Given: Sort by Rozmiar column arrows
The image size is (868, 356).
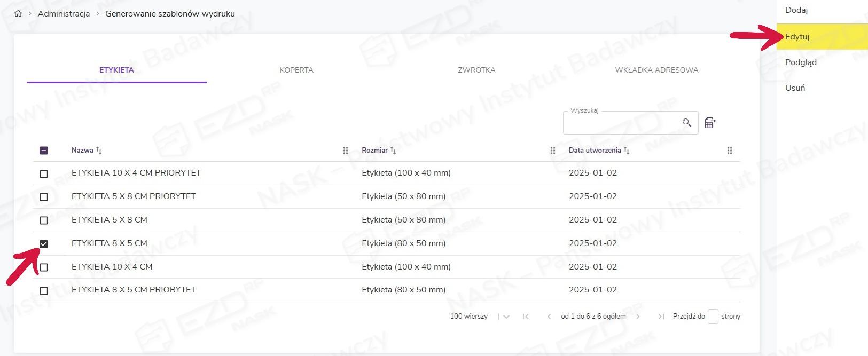Looking at the screenshot, I should 393,151.
